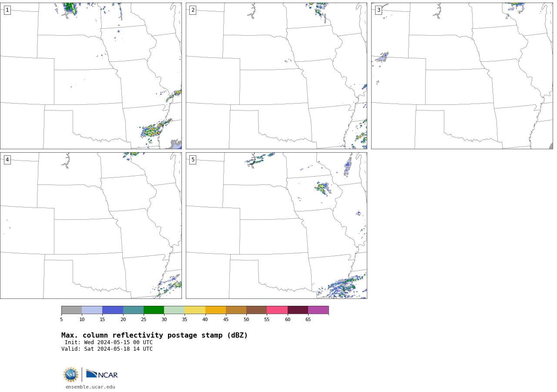Screen dimensions: 557x392
Task: Click the colorbar tick label 65
Action: point(308,320)
